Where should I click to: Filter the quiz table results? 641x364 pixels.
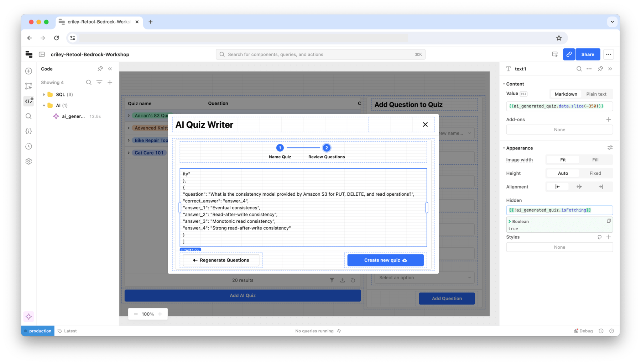pyautogui.click(x=332, y=280)
